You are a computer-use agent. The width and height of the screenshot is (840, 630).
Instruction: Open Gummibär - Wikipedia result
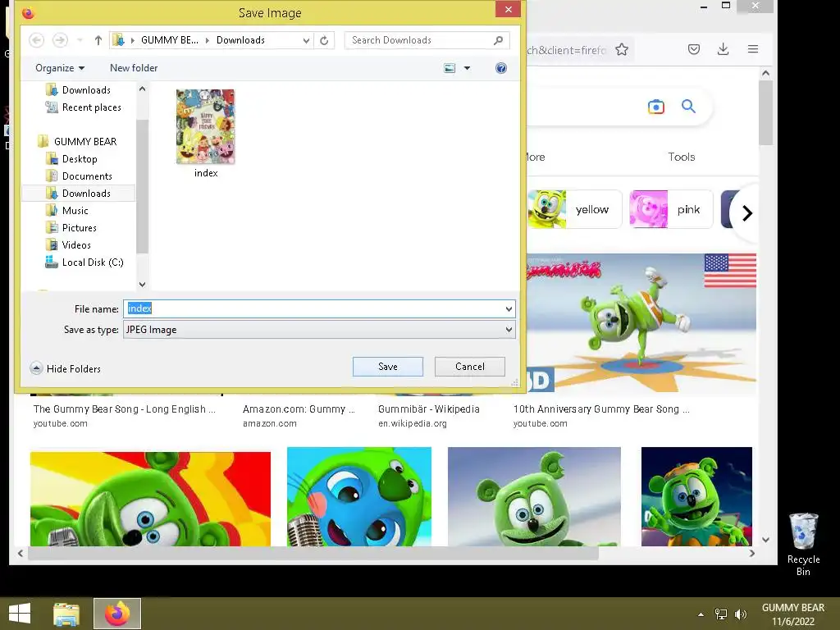point(428,409)
